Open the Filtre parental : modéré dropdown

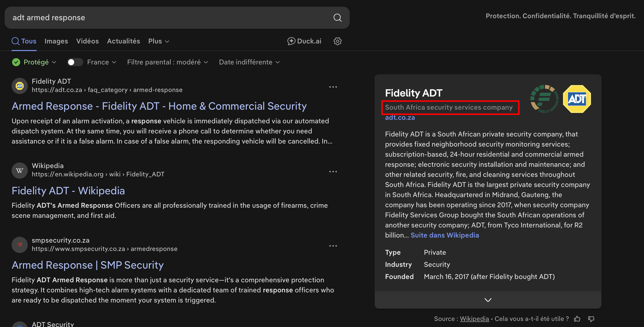pyautogui.click(x=168, y=62)
